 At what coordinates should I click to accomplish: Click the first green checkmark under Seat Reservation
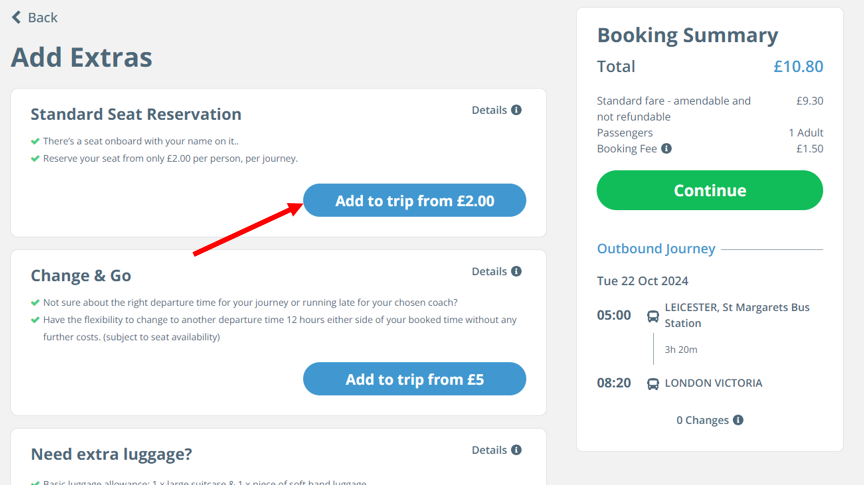[x=36, y=142]
